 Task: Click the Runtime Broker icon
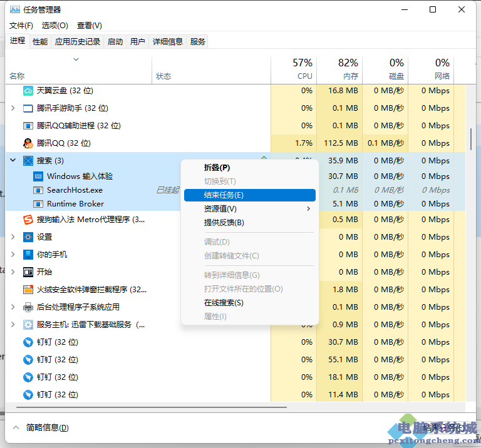[38, 204]
